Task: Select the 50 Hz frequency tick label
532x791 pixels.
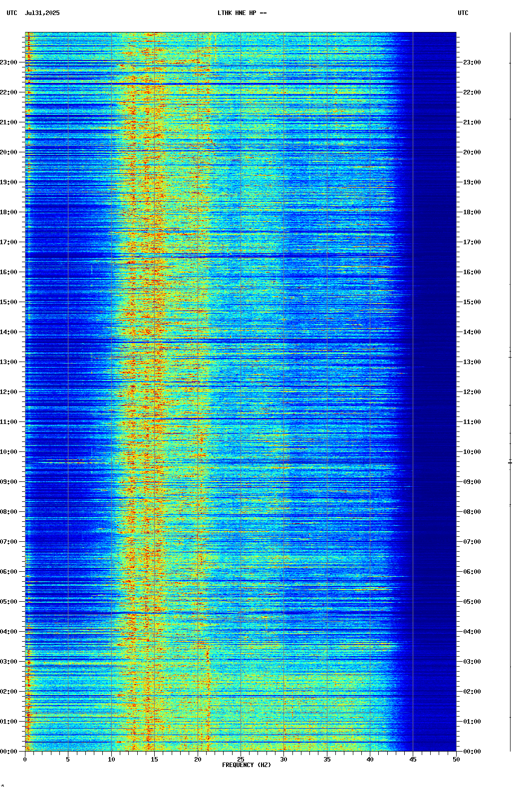Action: pos(456,760)
